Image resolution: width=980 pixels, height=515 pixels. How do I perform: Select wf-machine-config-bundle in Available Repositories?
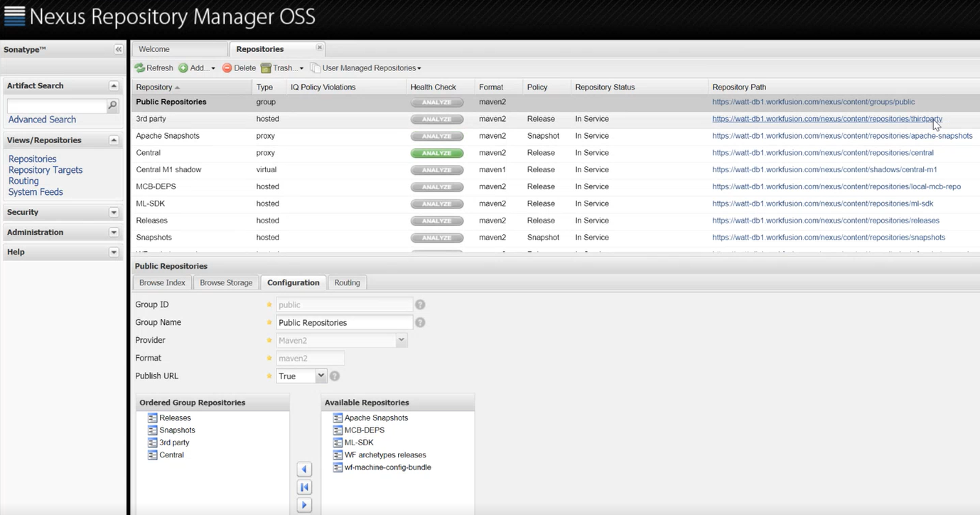point(387,467)
